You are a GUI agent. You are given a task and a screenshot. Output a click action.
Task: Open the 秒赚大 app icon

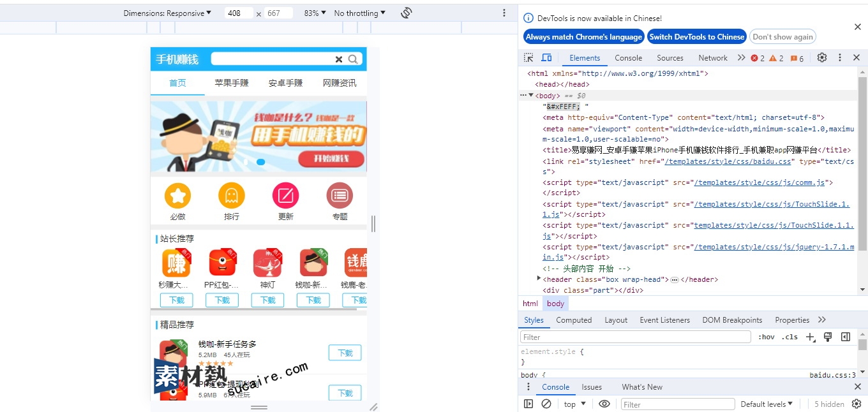tap(176, 262)
